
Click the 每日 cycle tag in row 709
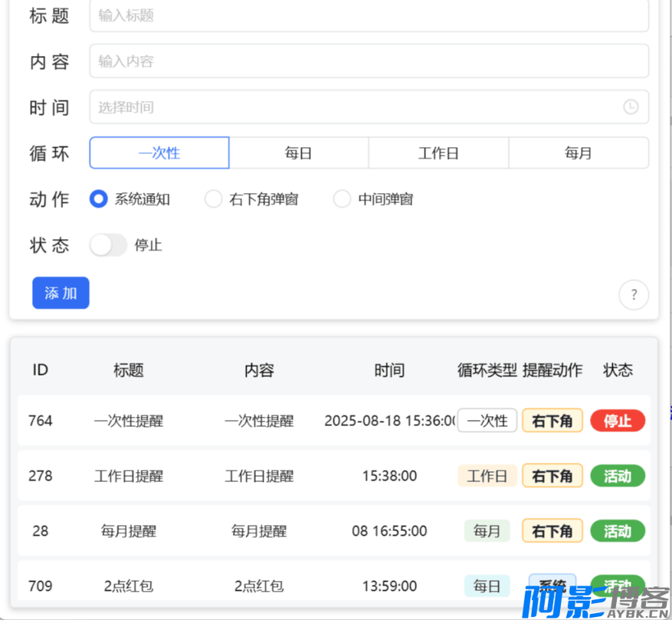click(487, 586)
